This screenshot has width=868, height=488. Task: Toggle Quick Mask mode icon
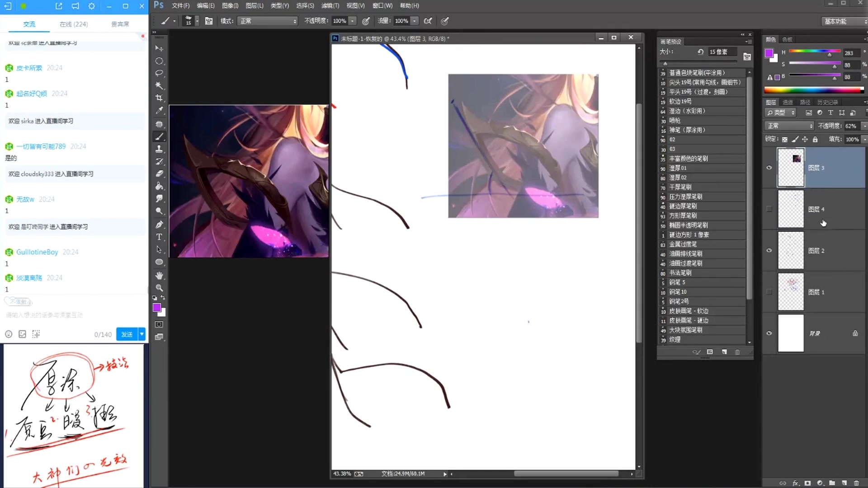coord(159,324)
